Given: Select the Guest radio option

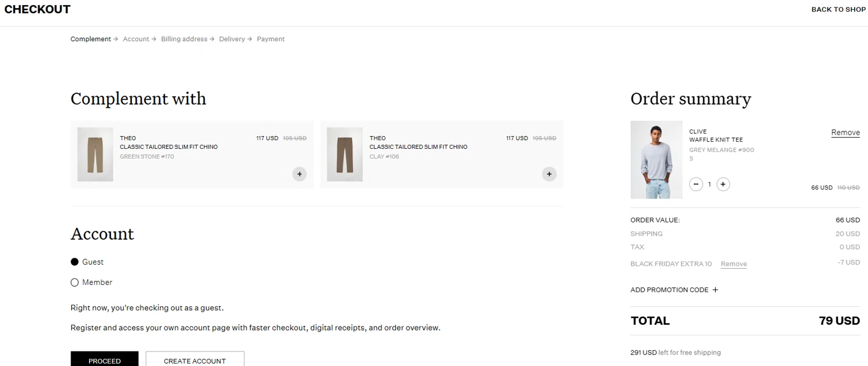Looking at the screenshot, I should pyautogui.click(x=75, y=262).
